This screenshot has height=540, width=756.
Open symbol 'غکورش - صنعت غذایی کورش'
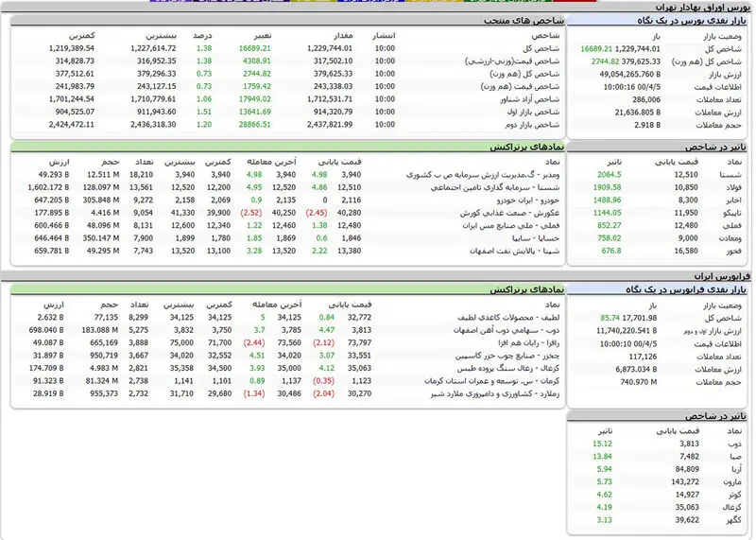click(509, 213)
